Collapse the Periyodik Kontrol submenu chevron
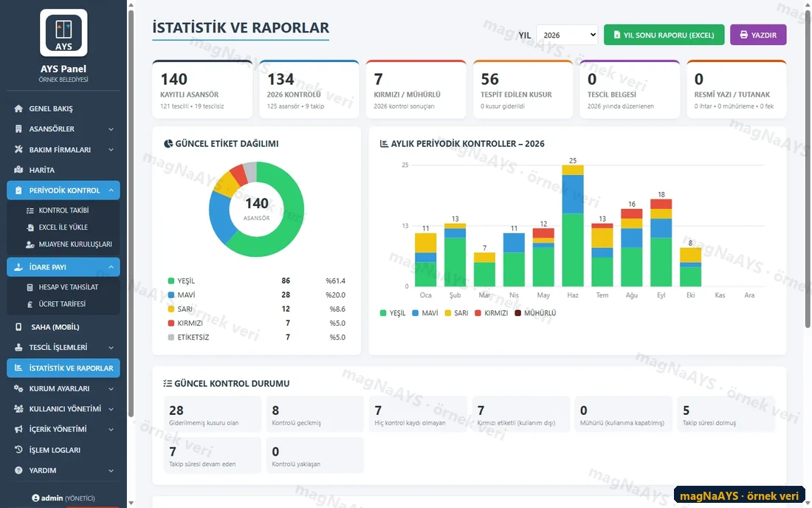The width and height of the screenshot is (812, 508). (111, 190)
